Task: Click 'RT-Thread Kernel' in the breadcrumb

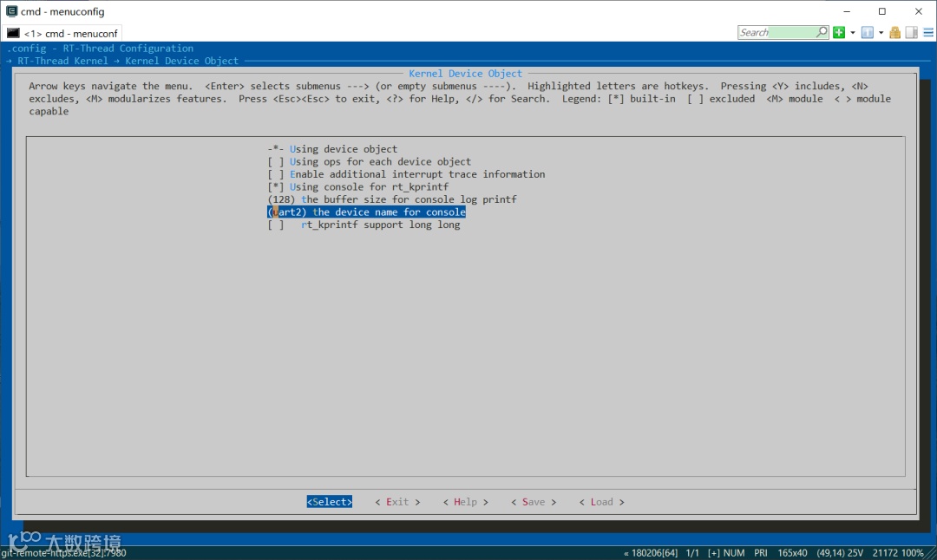Action: coord(62,61)
